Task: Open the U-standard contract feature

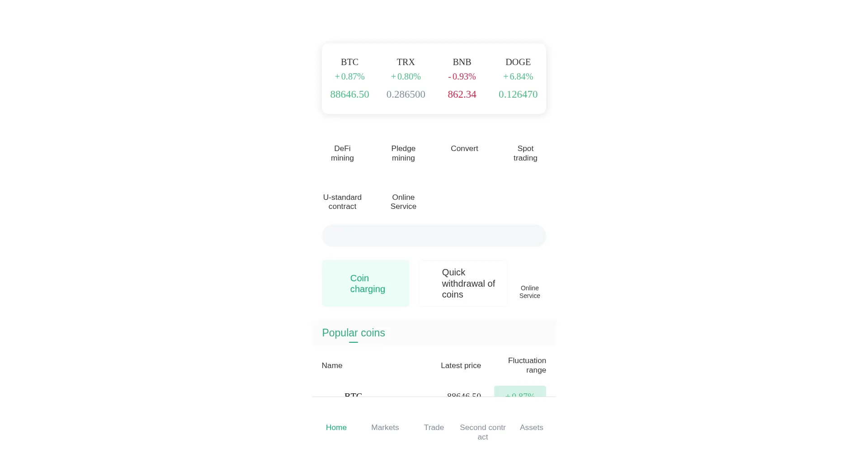Action: coord(342,202)
